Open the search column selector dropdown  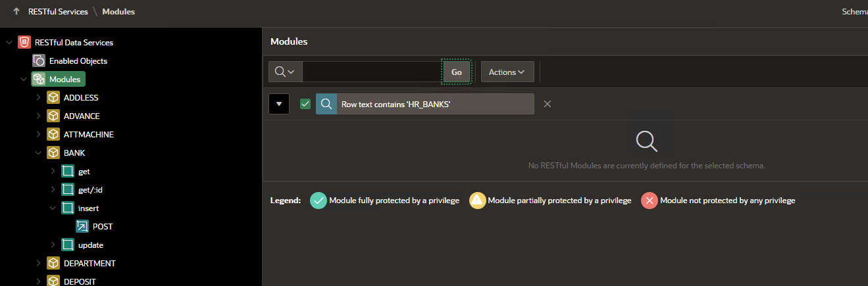point(285,72)
